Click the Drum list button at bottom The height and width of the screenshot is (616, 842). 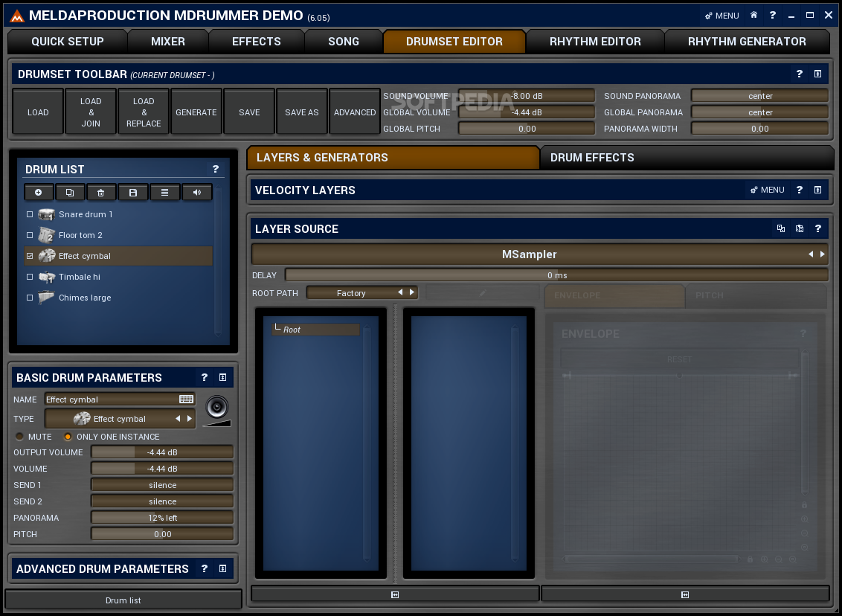pyautogui.click(x=123, y=600)
